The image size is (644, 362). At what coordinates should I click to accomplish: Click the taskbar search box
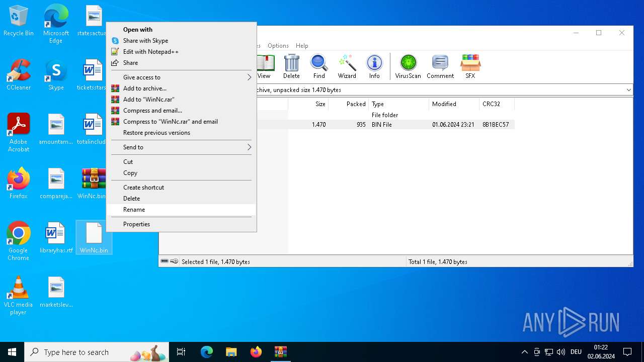pyautogui.click(x=97, y=352)
